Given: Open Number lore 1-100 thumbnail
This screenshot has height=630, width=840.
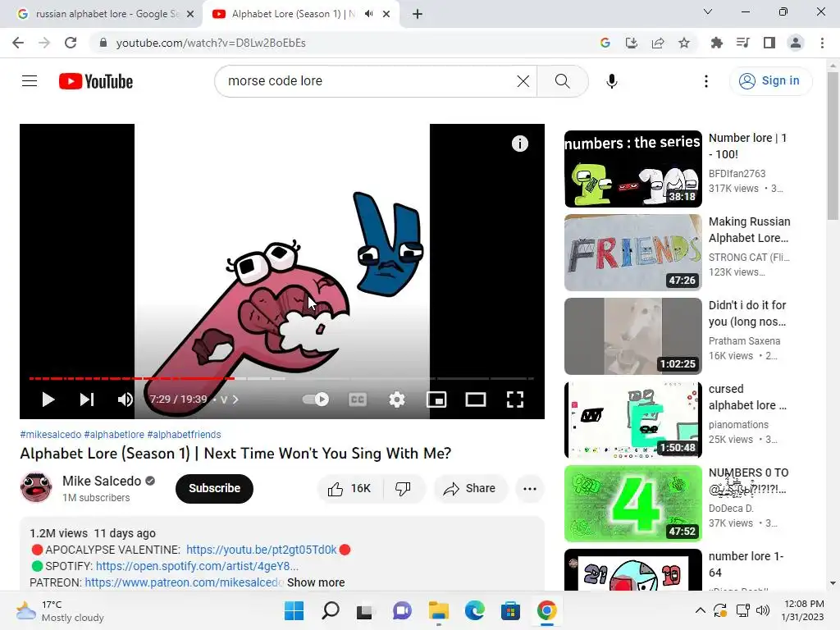Looking at the screenshot, I should pyautogui.click(x=632, y=169).
